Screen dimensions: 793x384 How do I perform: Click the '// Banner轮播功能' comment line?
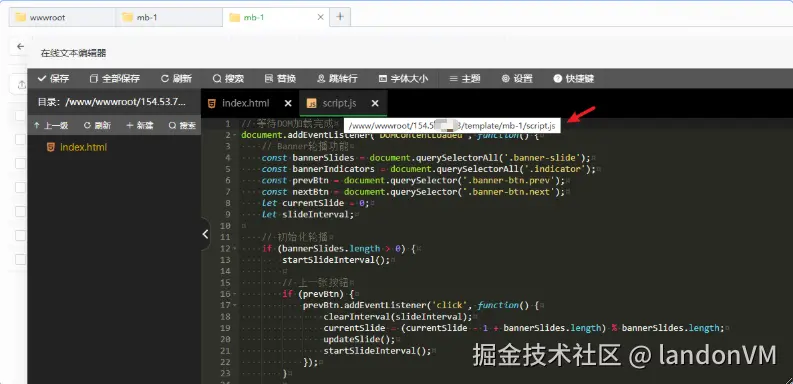(x=305, y=147)
